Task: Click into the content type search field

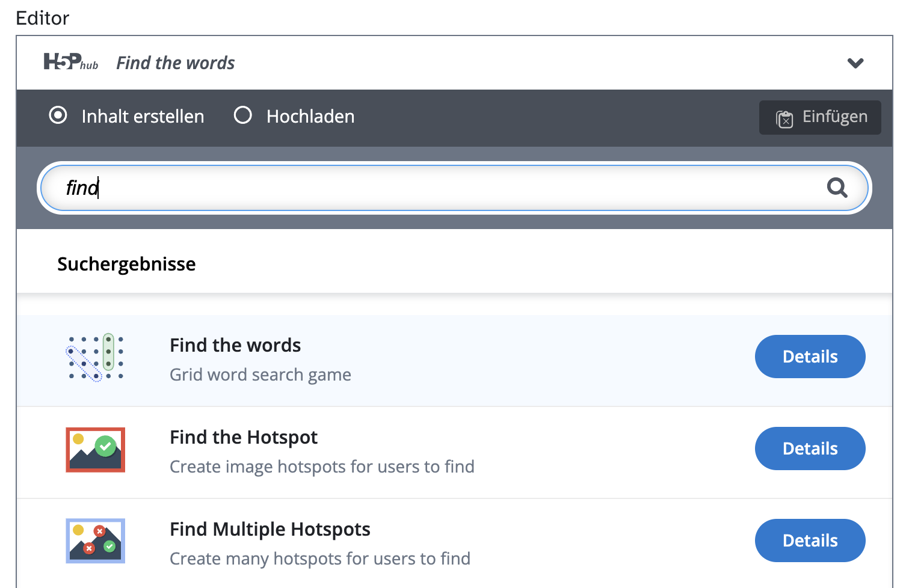Action: pos(445,188)
